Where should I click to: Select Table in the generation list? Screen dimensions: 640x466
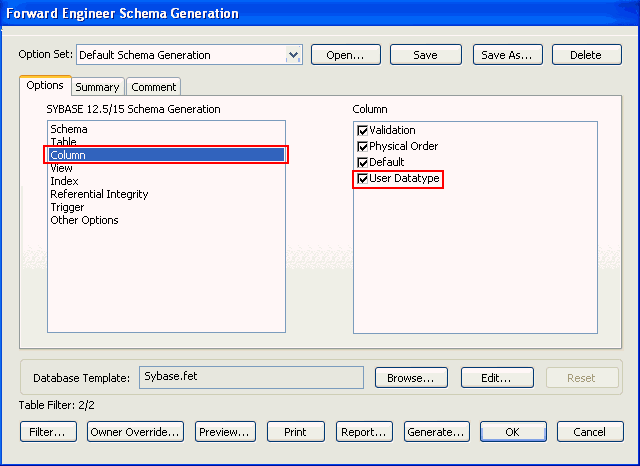tap(64, 142)
